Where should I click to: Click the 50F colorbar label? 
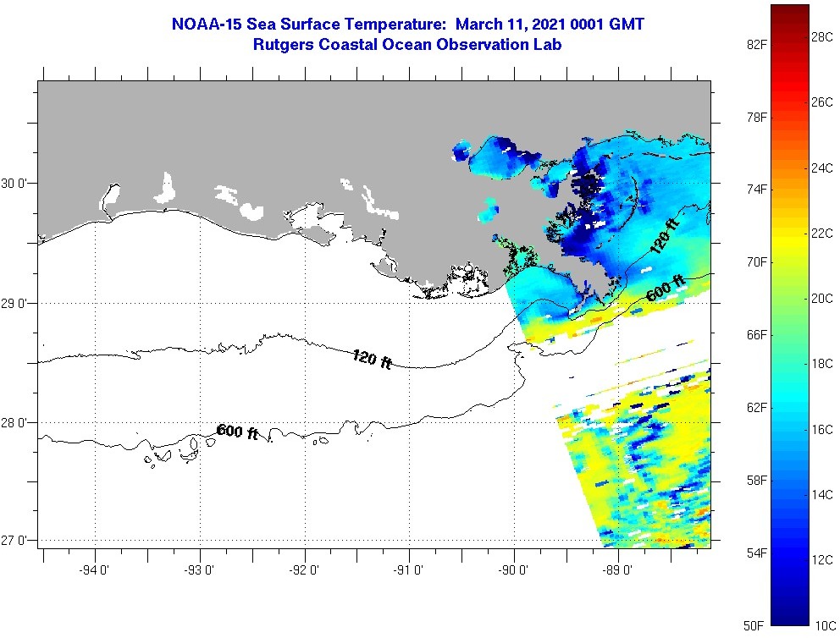click(754, 625)
